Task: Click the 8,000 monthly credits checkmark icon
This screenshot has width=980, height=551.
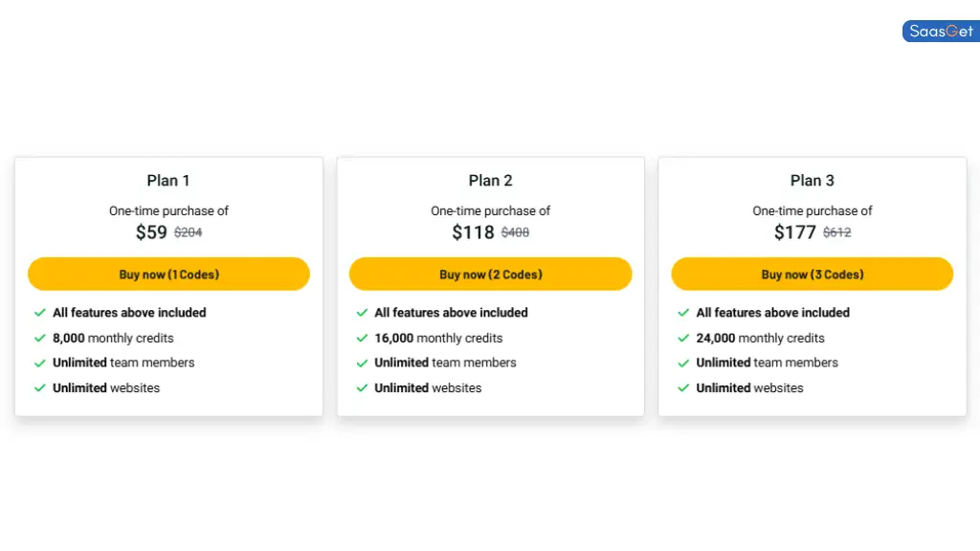Action: [40, 338]
